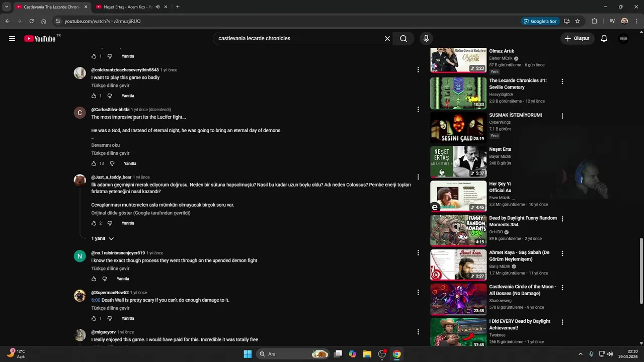The height and width of the screenshot is (362, 644).
Task: Run search with the magnifier button
Action: 404,39
